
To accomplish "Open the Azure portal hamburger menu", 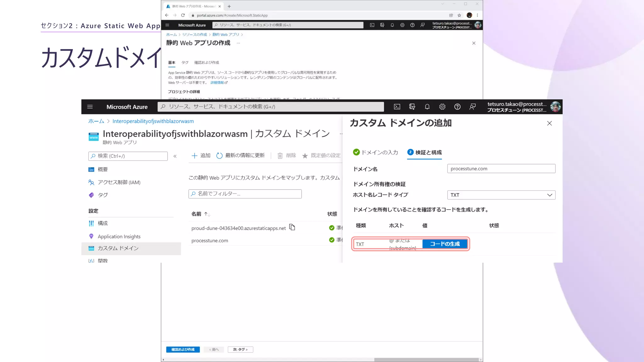I will tap(90, 107).
